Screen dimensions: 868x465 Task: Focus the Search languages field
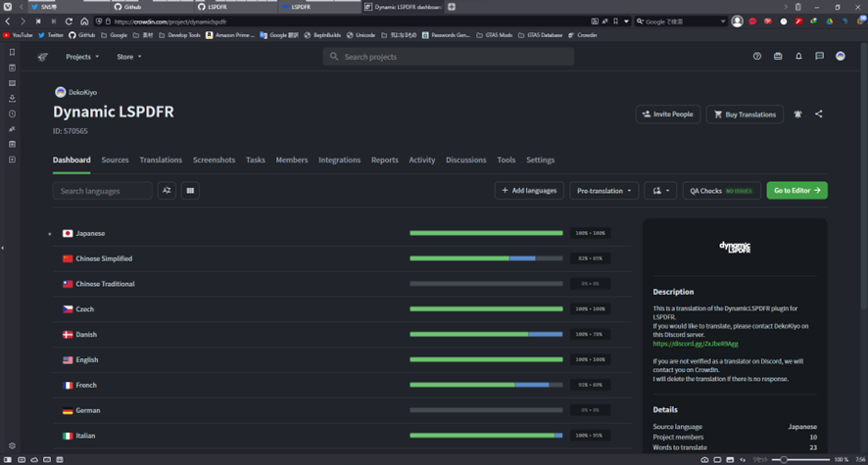point(103,191)
